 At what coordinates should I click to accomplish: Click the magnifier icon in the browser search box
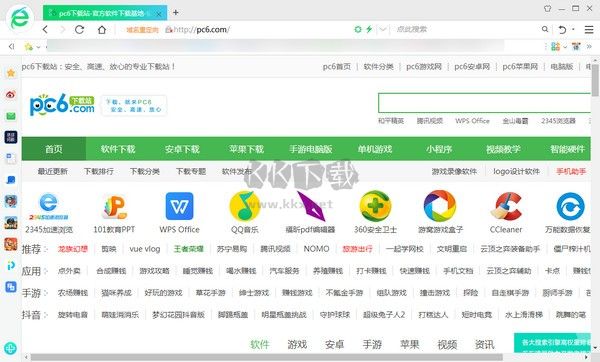[545, 29]
